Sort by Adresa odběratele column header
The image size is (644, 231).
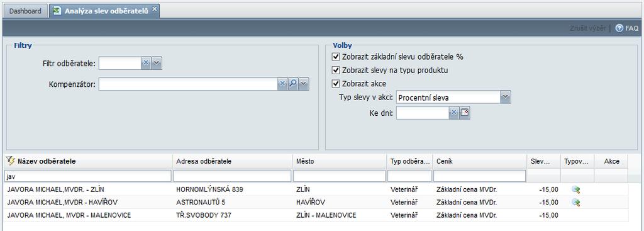click(x=233, y=161)
